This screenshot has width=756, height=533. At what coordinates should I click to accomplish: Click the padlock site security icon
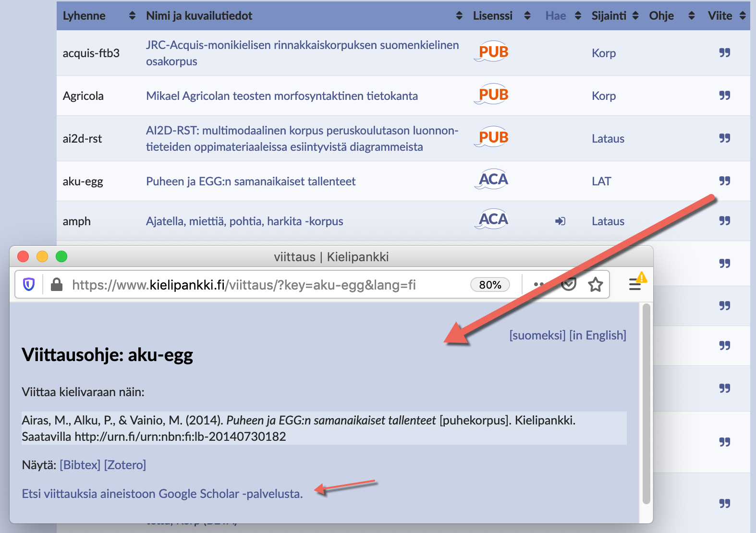(x=57, y=285)
